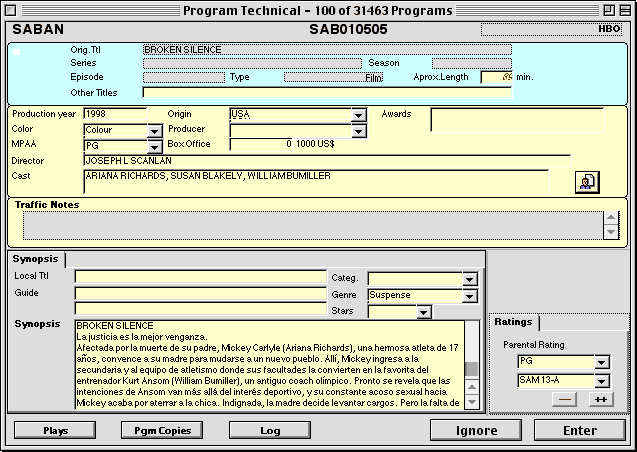Click the Box Office amount field
The image size is (637, 452).
[261, 145]
